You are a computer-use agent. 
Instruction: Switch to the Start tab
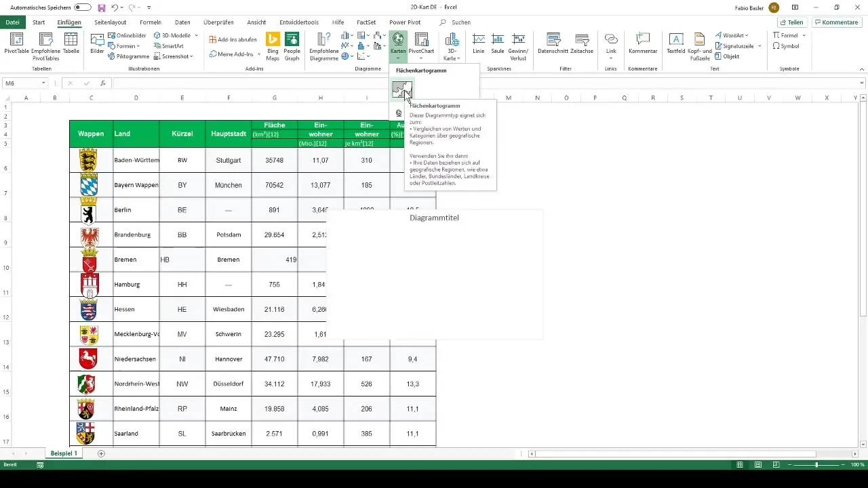39,22
